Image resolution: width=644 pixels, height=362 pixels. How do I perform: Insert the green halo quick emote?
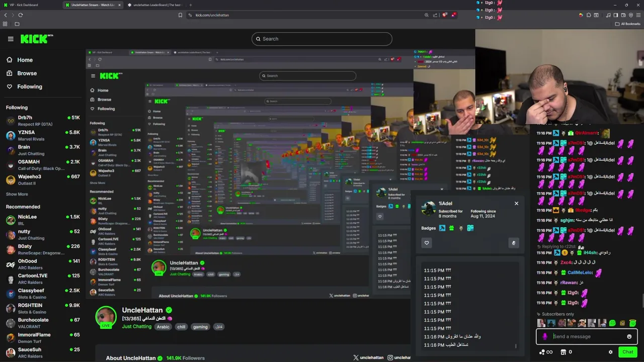(632, 323)
